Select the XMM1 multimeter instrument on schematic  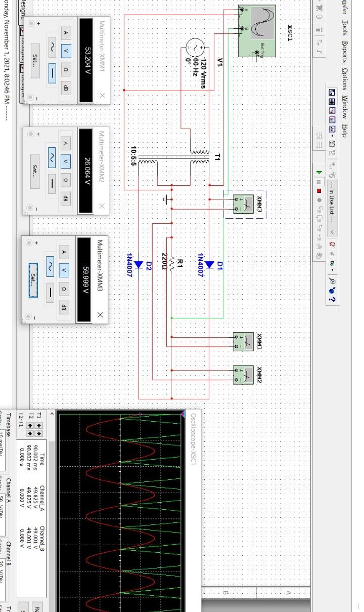pyautogui.click(x=244, y=342)
